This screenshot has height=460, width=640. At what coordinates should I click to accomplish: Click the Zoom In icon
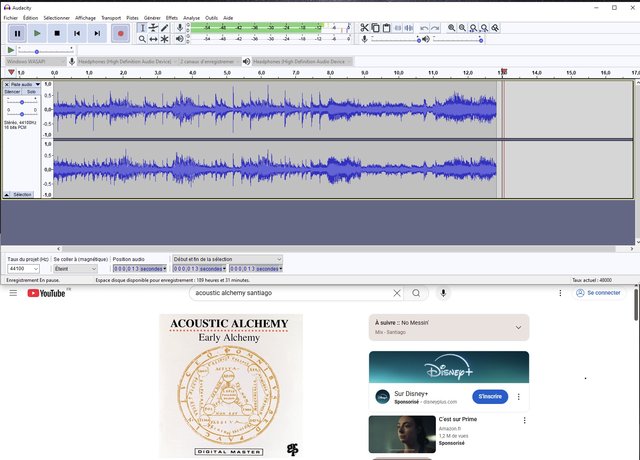(x=451, y=28)
